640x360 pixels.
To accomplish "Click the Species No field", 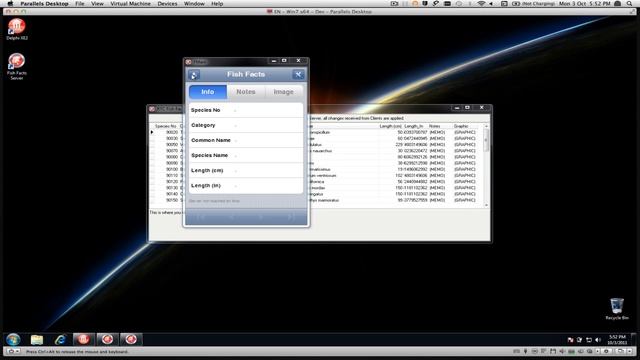I will [x=246, y=110].
